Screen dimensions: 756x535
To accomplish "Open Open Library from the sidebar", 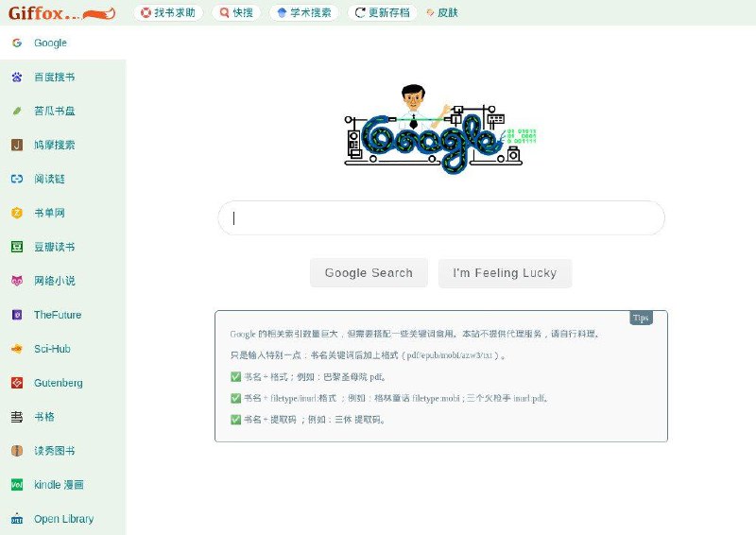I will (x=63, y=519).
